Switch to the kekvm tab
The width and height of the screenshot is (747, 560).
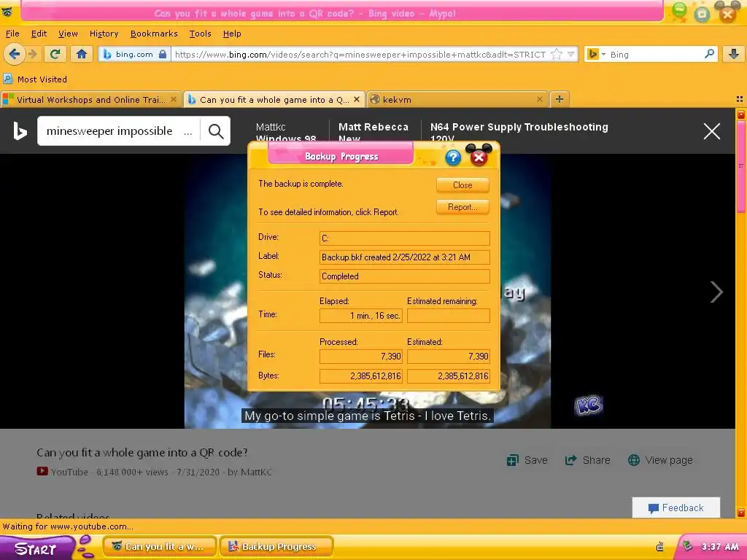pyautogui.click(x=457, y=99)
